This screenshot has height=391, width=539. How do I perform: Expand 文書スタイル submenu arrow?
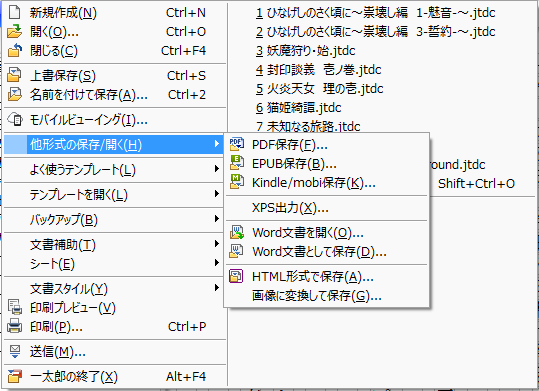pyautogui.click(x=217, y=288)
